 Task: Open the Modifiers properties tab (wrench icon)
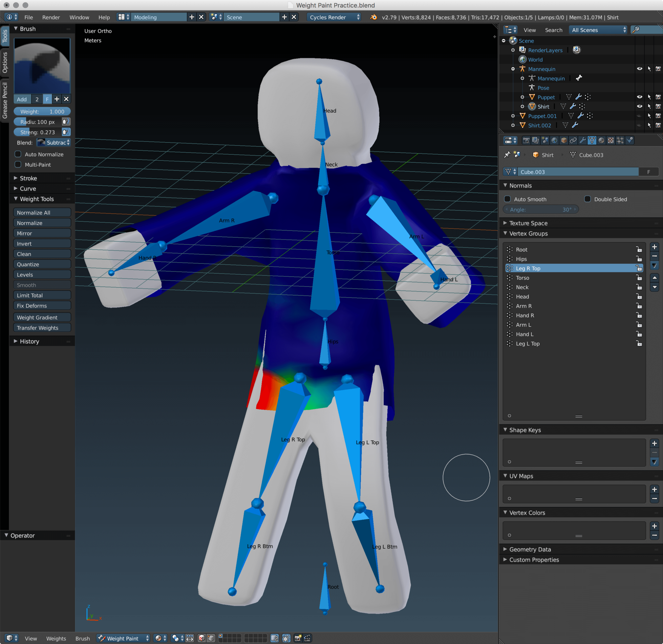[x=583, y=140]
